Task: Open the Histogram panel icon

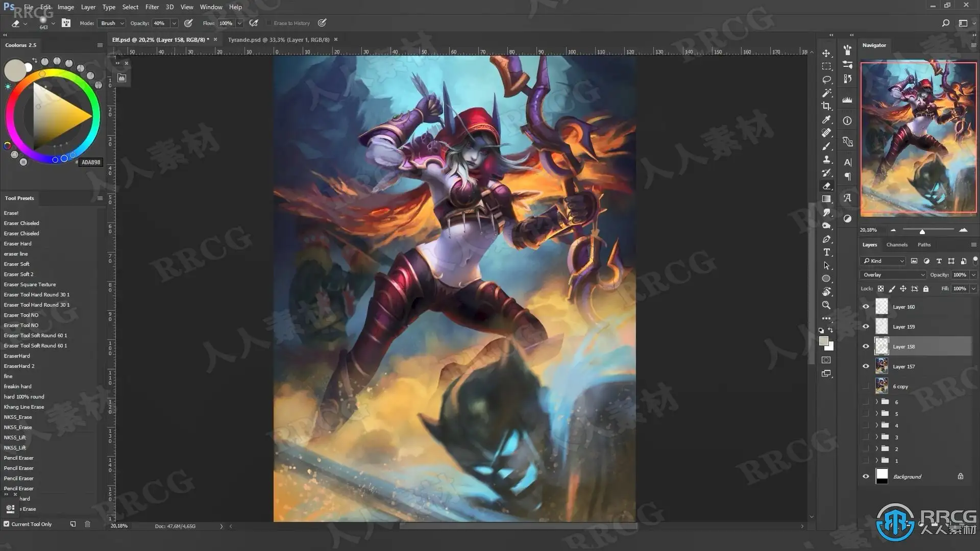Action: click(847, 100)
